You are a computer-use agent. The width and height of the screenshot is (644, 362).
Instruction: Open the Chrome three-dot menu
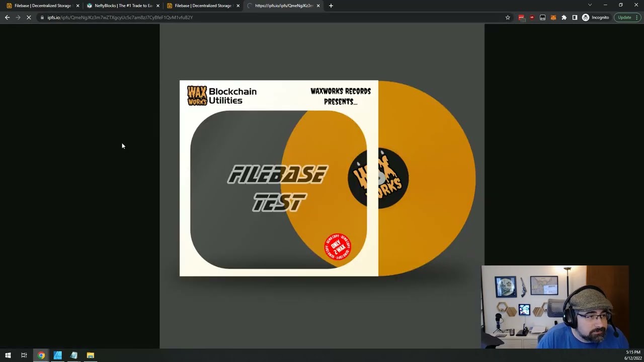(x=637, y=18)
